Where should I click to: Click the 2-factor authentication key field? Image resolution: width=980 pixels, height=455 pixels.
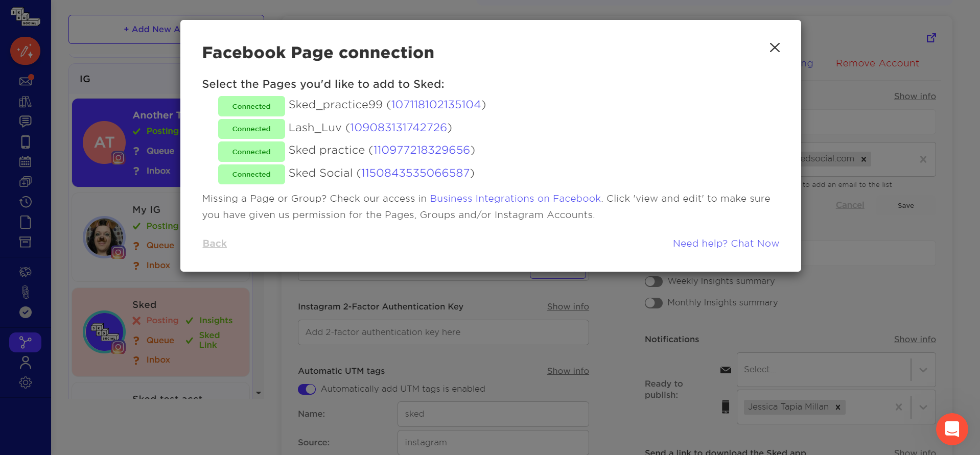(x=443, y=332)
